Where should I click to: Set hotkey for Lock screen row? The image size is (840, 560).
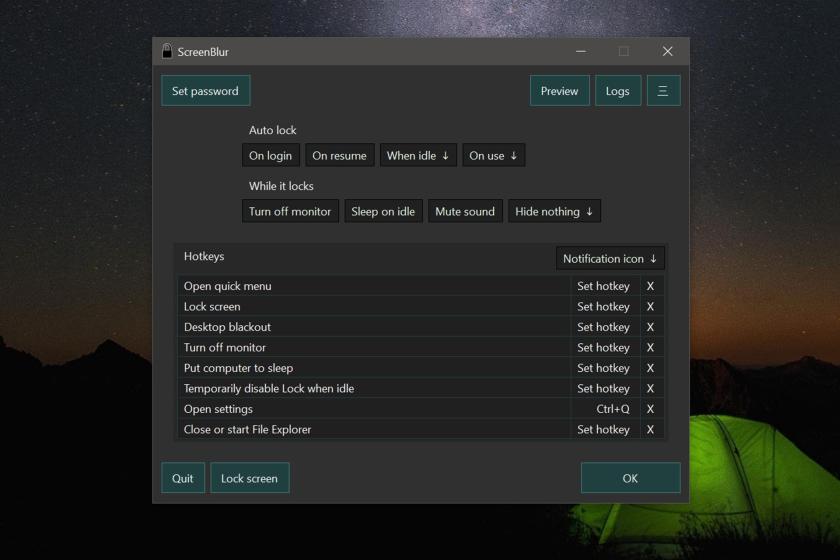point(603,307)
